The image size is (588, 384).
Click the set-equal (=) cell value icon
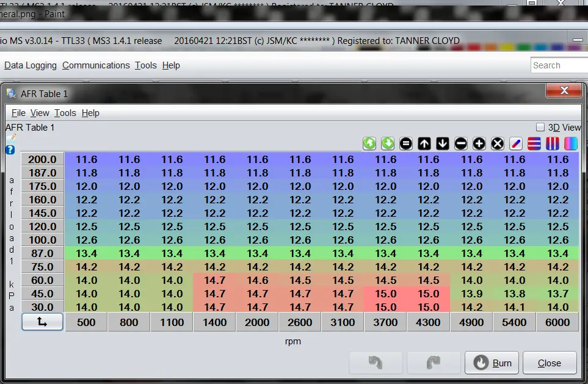[406, 143]
